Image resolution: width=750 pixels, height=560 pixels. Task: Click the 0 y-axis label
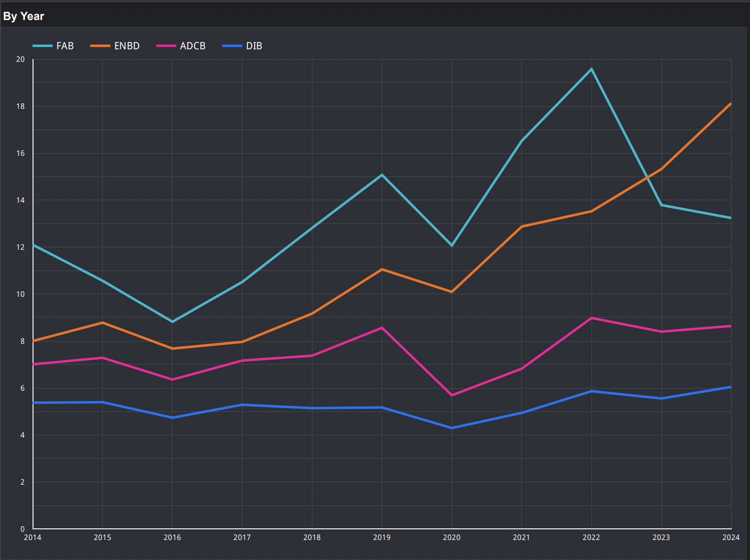pyautogui.click(x=22, y=529)
